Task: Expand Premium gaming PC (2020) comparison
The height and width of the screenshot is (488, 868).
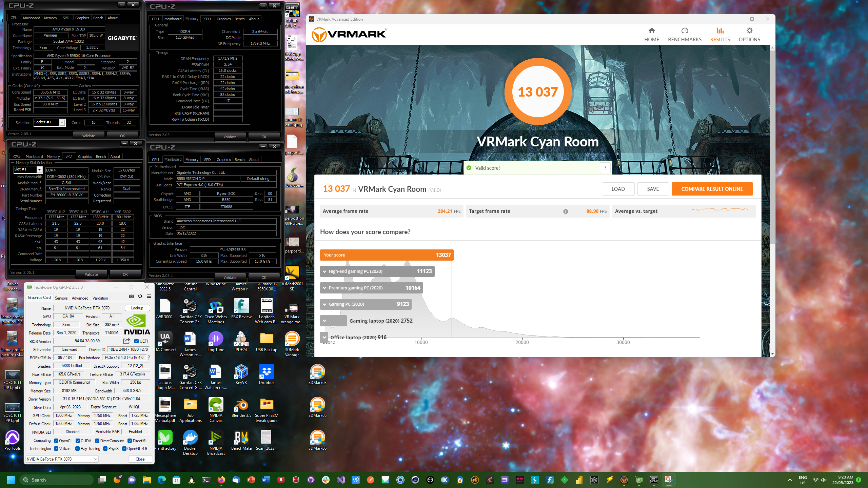Action: point(324,288)
